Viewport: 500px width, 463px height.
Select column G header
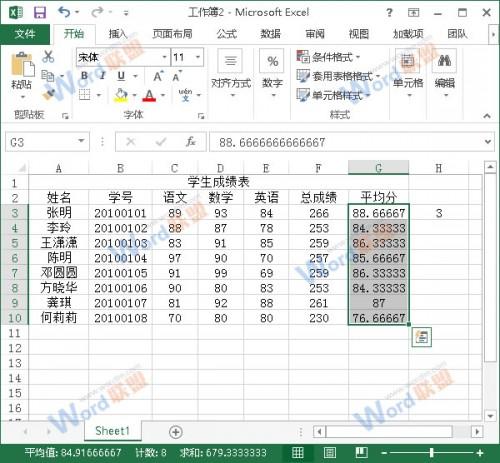point(378,168)
